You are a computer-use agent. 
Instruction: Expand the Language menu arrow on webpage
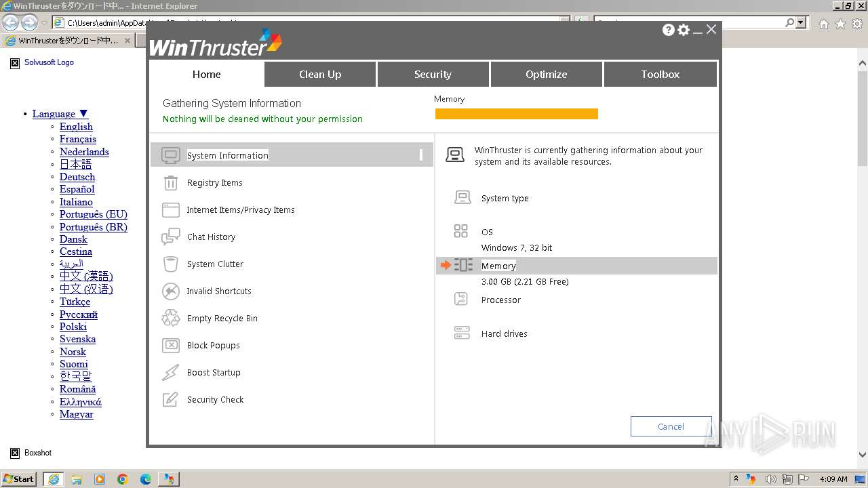click(x=83, y=114)
